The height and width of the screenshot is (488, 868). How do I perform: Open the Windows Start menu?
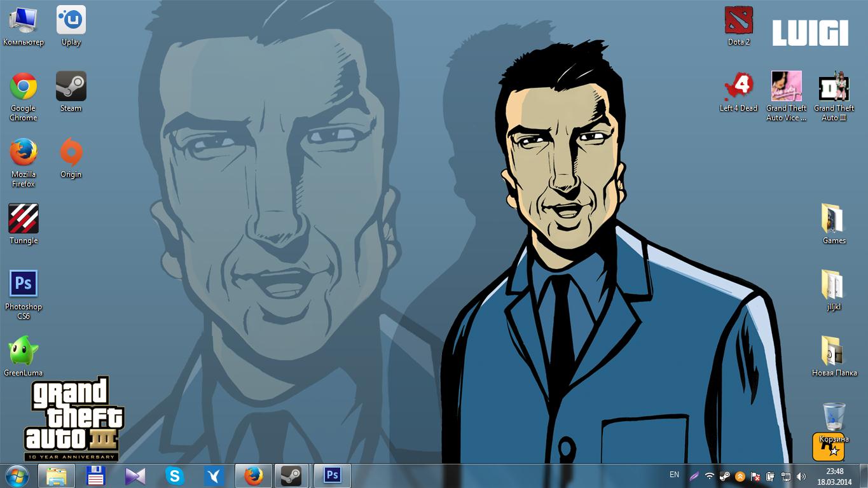pos(17,476)
